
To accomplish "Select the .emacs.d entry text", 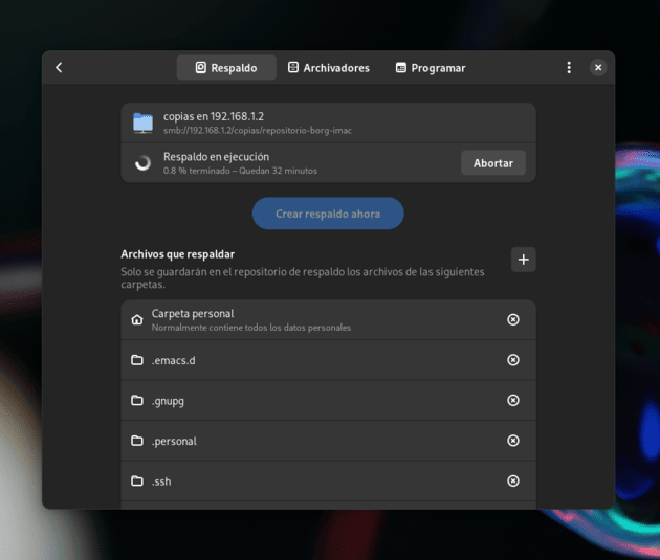I will pos(173,360).
